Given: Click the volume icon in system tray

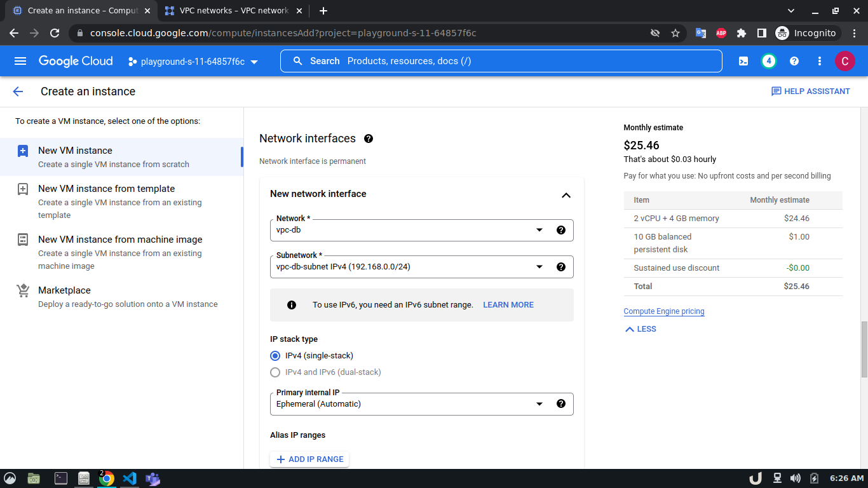Looking at the screenshot, I should pos(795,478).
